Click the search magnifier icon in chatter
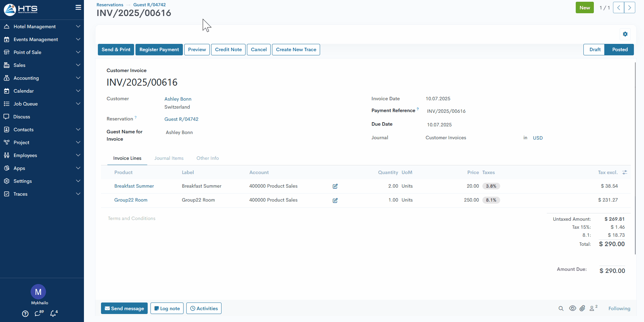The image size is (644, 322). coord(561,308)
